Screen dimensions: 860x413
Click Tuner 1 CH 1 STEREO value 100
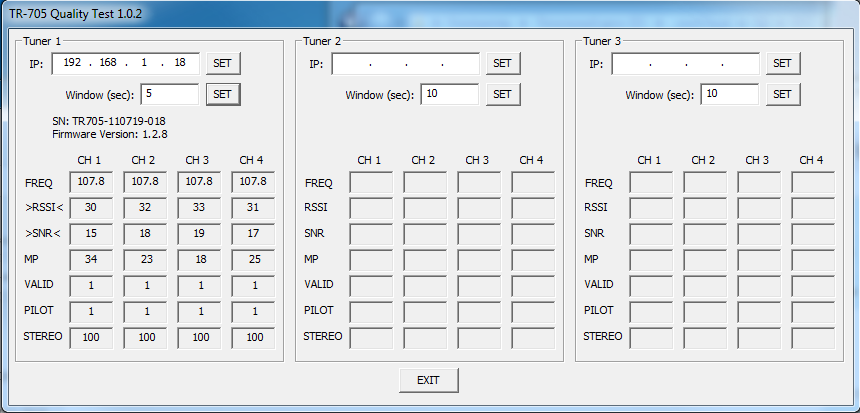91,338
